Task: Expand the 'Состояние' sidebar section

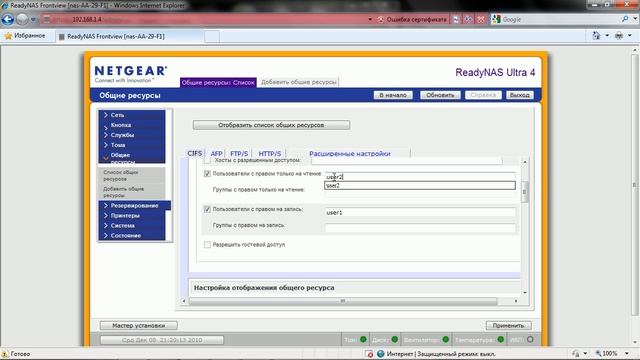Action: (x=131, y=236)
